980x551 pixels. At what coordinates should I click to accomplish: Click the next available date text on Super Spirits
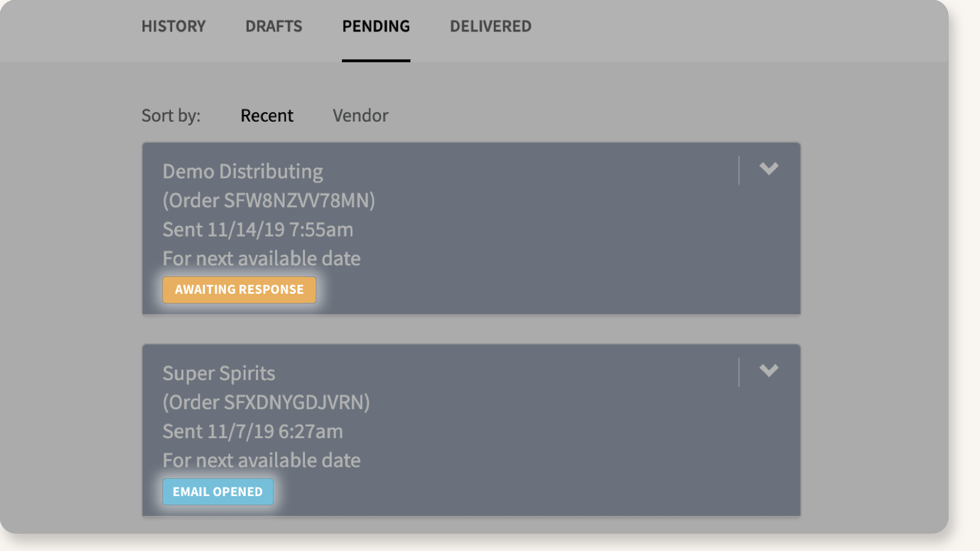point(262,460)
